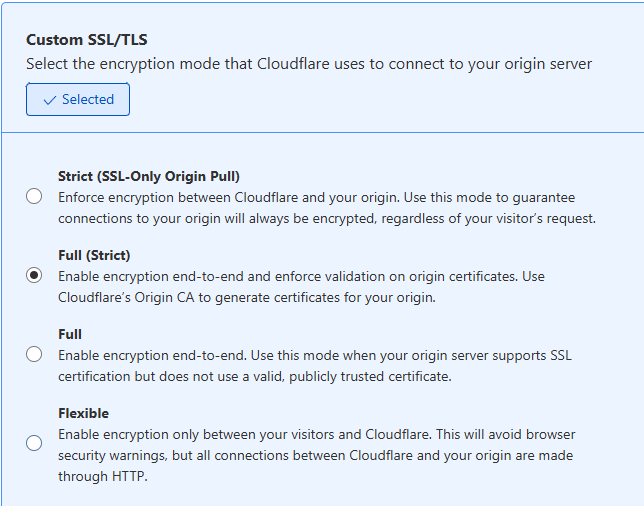This screenshot has width=644, height=506.
Task: Enable the Flexible encryption radio button
Action: tap(34, 443)
